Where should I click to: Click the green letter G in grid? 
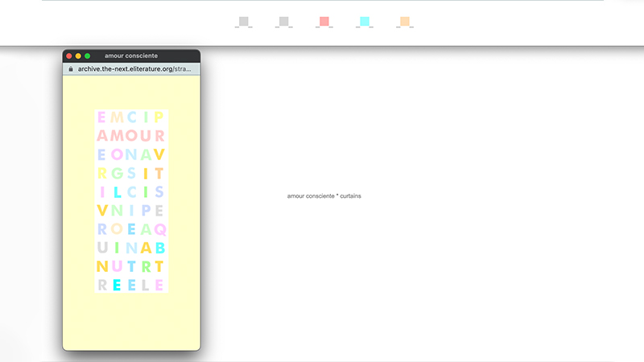pos(117,173)
